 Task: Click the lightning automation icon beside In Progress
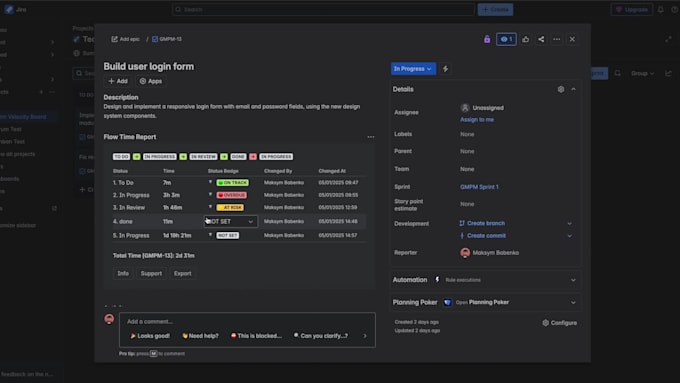tap(445, 69)
